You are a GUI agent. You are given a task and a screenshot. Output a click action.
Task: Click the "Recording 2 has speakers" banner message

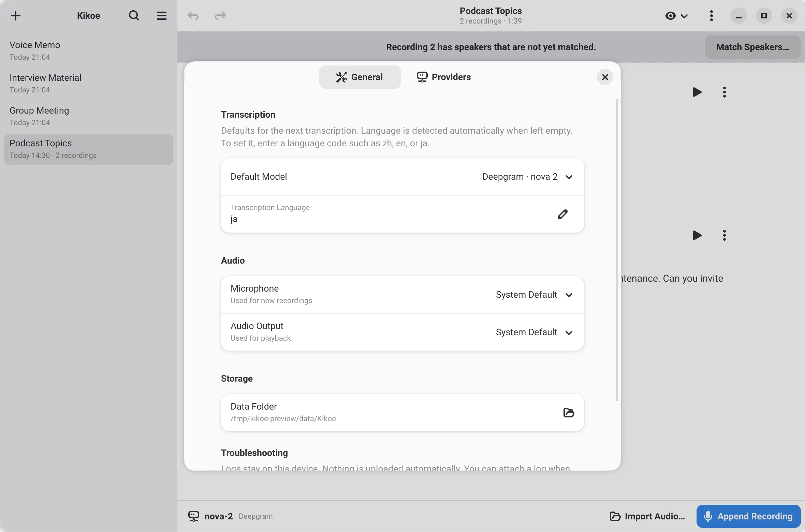[491, 47]
